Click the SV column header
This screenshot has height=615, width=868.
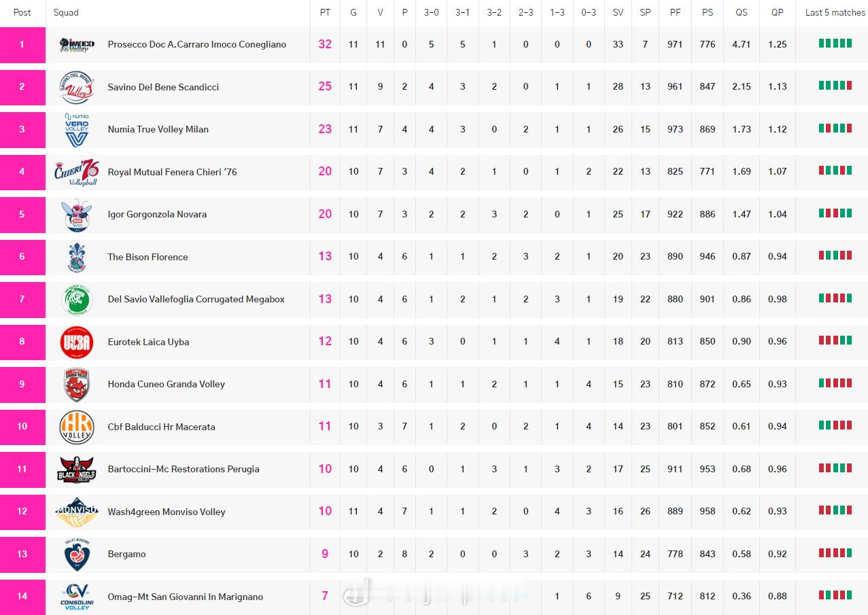[618, 12]
